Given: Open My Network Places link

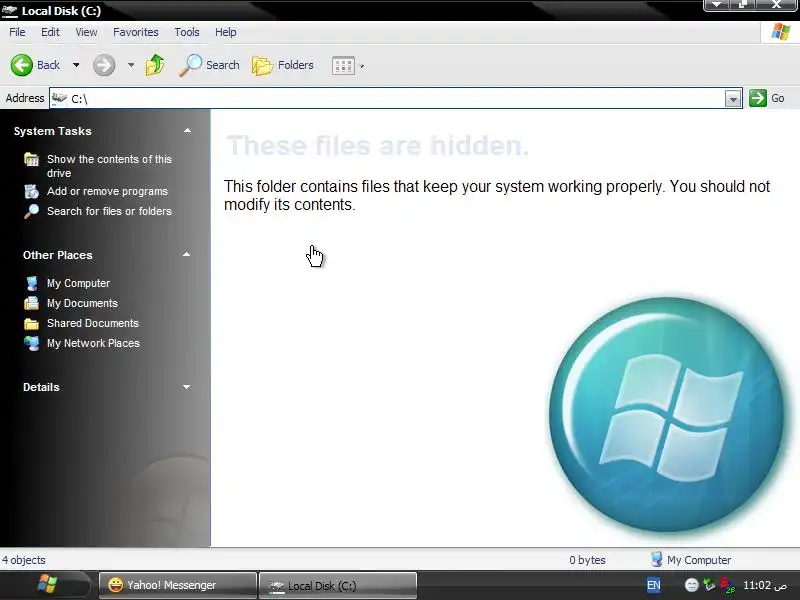Looking at the screenshot, I should 93,343.
